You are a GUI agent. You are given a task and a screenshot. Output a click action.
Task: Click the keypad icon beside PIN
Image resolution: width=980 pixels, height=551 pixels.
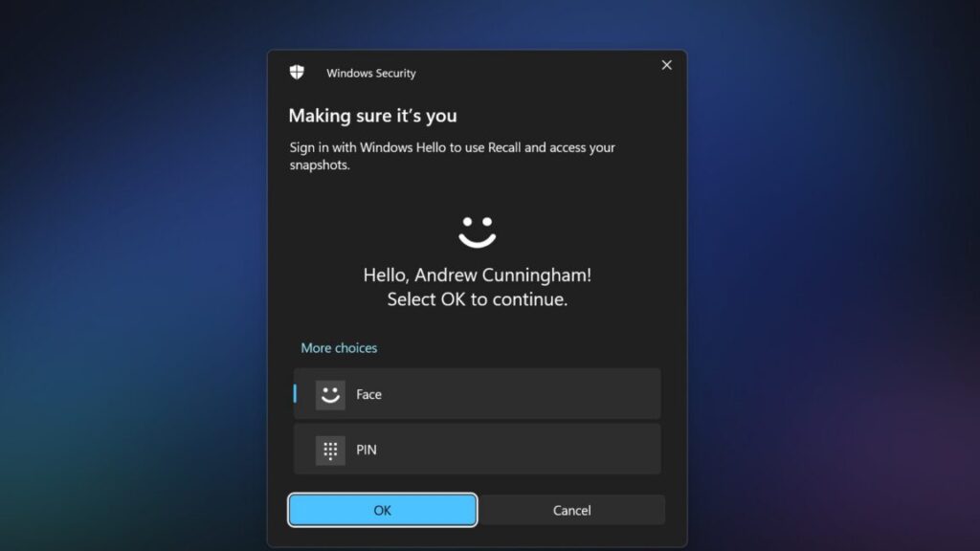330,450
